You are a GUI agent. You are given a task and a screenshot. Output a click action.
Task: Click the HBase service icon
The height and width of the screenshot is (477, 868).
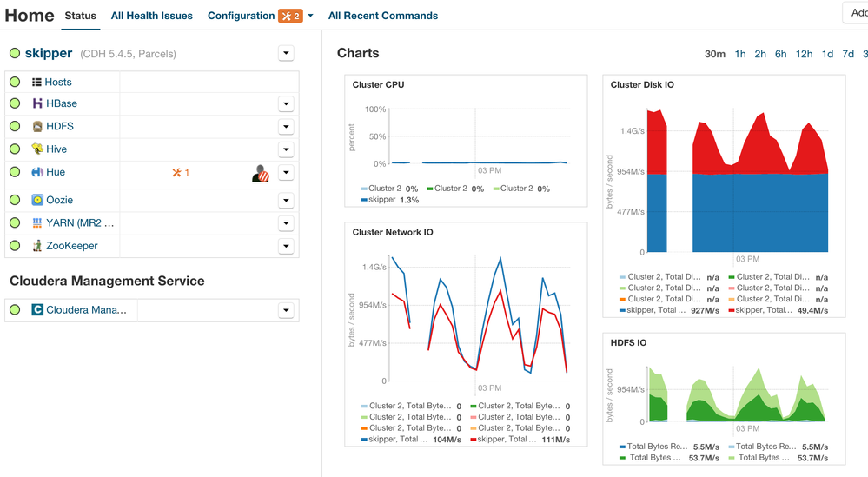tap(37, 103)
